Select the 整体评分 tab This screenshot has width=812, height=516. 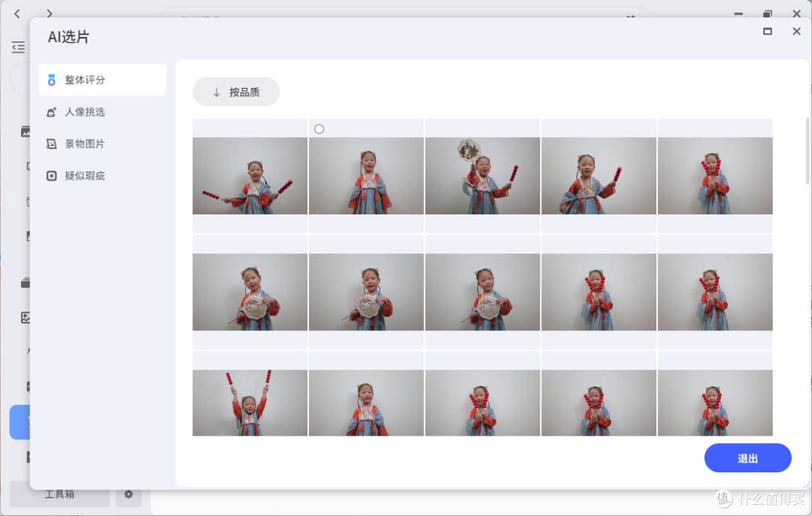(102, 80)
